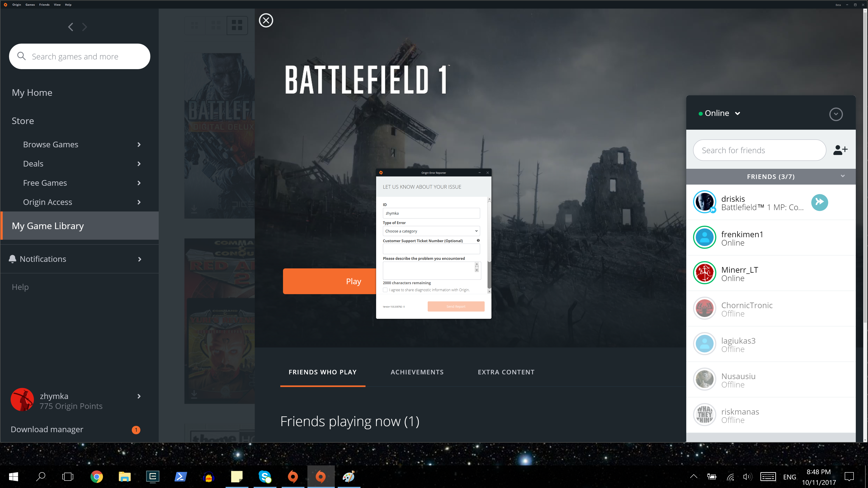
Task: Play Battlefield 1
Action: (330, 281)
